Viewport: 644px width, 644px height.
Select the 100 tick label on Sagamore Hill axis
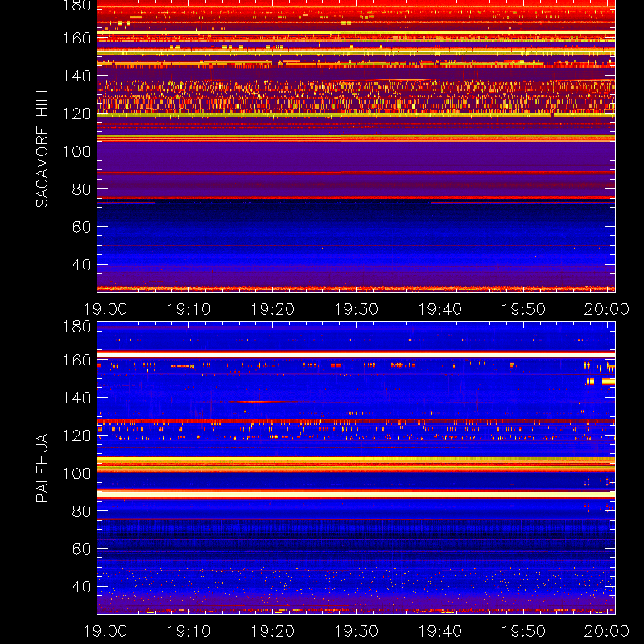pyautogui.click(x=76, y=151)
